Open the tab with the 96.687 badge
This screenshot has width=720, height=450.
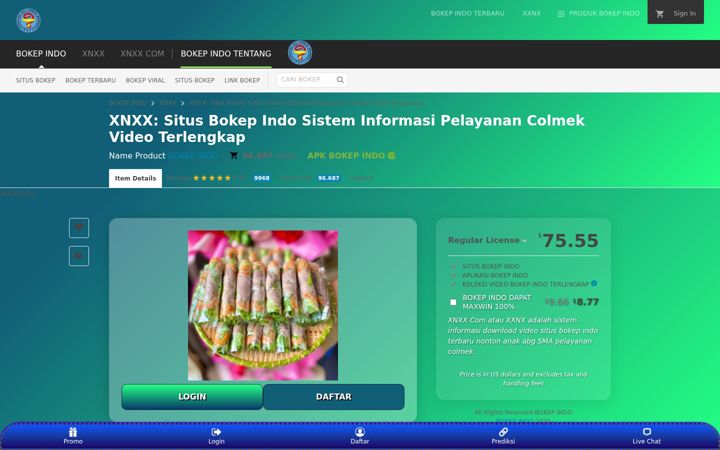[x=310, y=178]
